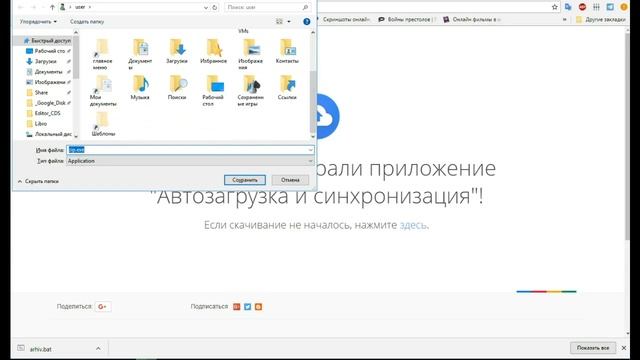This screenshot has width=640, height=360.
Task: Open the 'Сохраненные игры' folder
Action: click(x=250, y=91)
